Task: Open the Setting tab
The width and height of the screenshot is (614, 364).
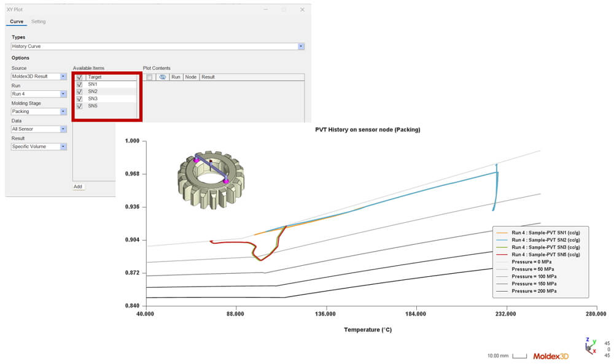Action: [38, 21]
